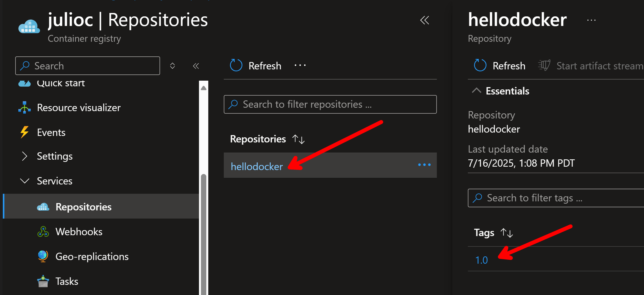644x295 pixels.
Task: Click the Geo-replications globe icon
Action: (x=43, y=256)
